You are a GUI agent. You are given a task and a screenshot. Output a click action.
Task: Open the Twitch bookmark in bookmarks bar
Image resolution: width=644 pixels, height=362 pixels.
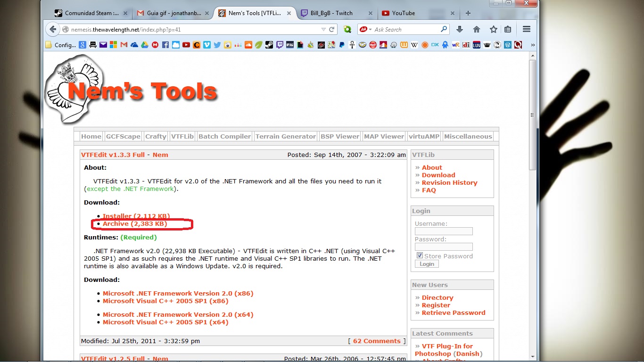(x=280, y=45)
